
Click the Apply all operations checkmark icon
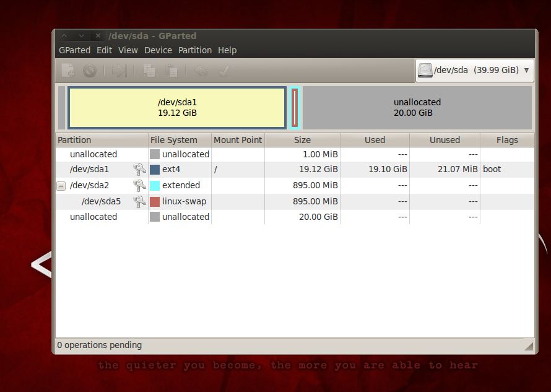[x=224, y=71]
